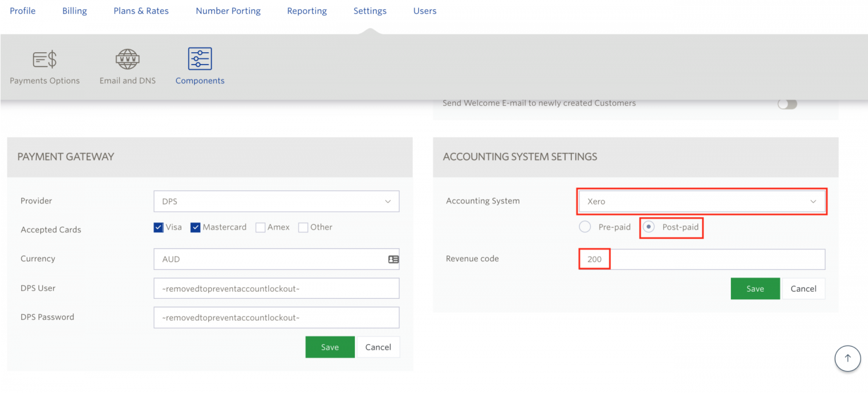This screenshot has height=393, width=868.
Task: Select the Pre-paid radio button
Action: [585, 227]
